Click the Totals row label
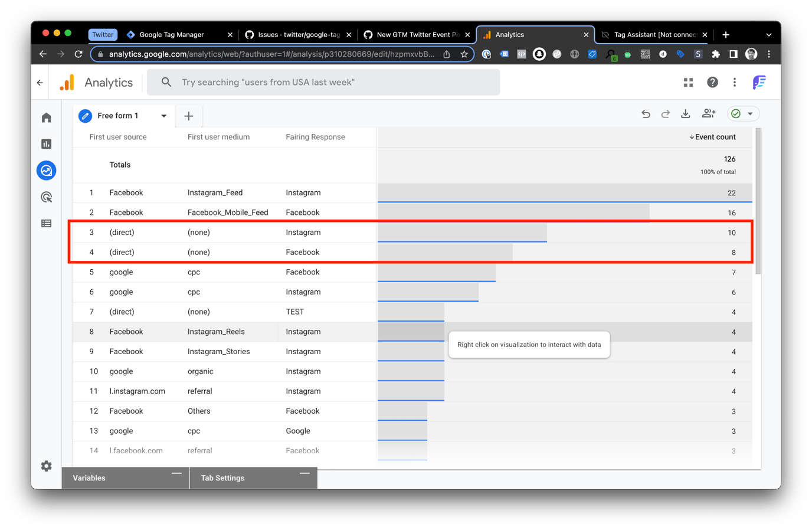Viewport: 812px width, 530px height. [x=120, y=165]
